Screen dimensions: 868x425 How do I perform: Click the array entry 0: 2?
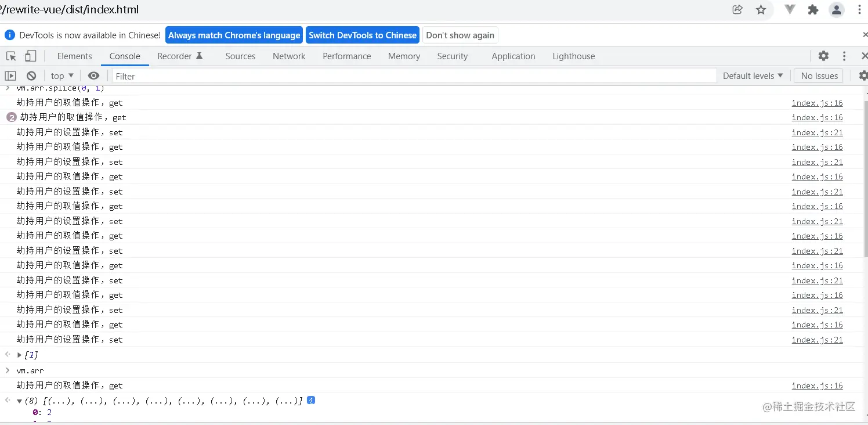(x=42, y=412)
